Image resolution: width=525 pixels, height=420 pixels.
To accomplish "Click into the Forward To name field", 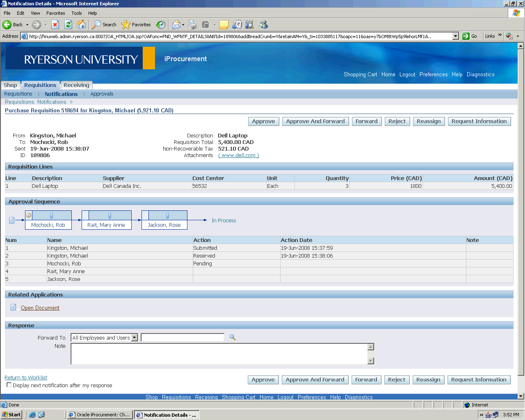I will [x=183, y=338].
